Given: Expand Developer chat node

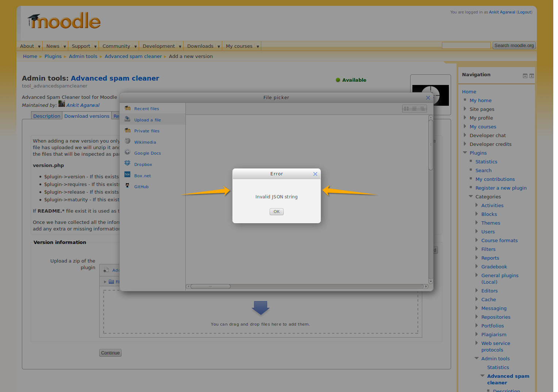Looking at the screenshot, I should point(465,135).
